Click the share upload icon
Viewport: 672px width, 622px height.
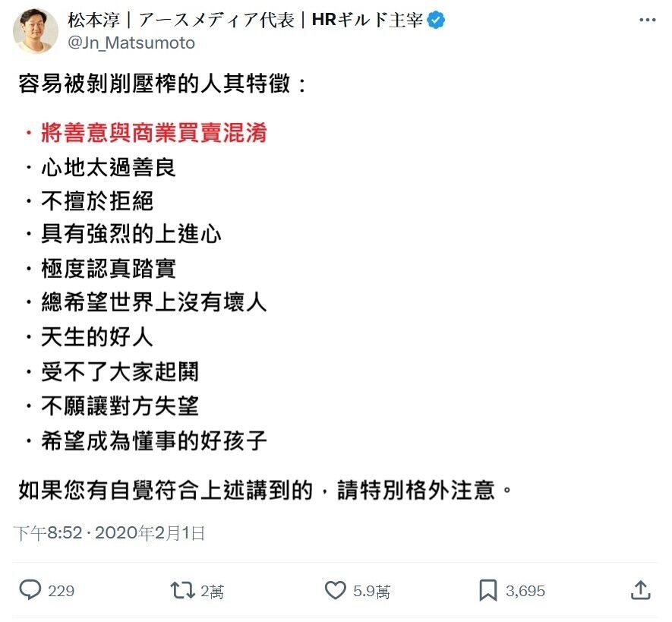641,590
